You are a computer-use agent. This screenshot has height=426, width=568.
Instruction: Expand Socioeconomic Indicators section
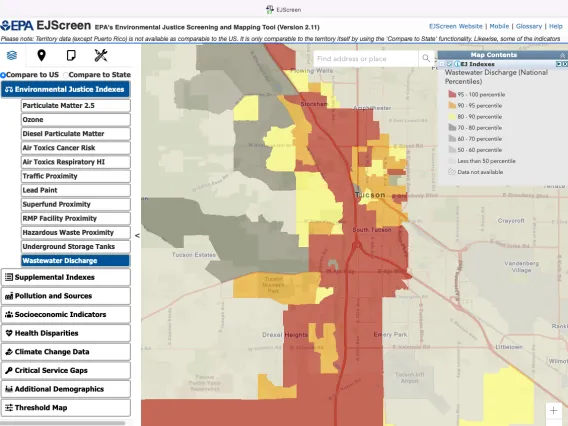pyautogui.click(x=66, y=314)
